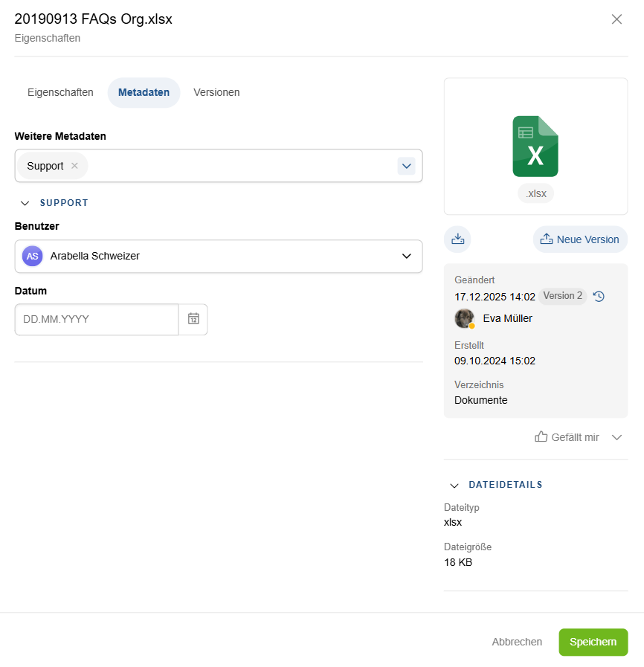Switch to the Versionen tab
This screenshot has width=644, height=667.
[x=216, y=93]
